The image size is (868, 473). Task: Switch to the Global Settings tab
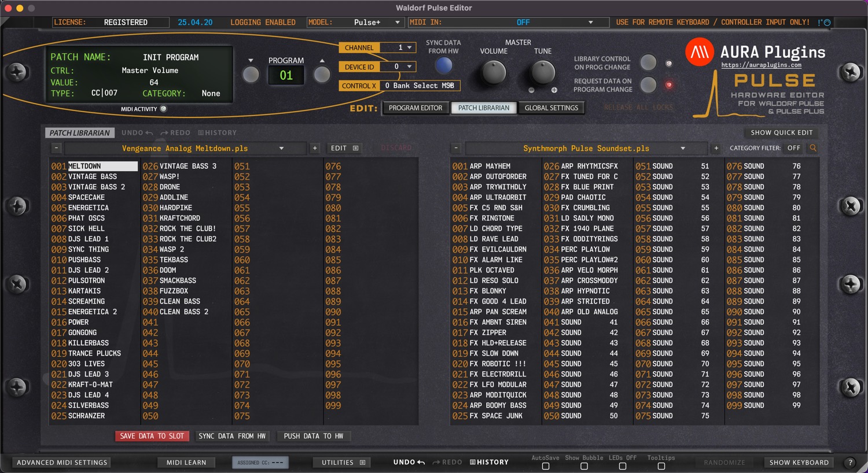[x=551, y=108]
